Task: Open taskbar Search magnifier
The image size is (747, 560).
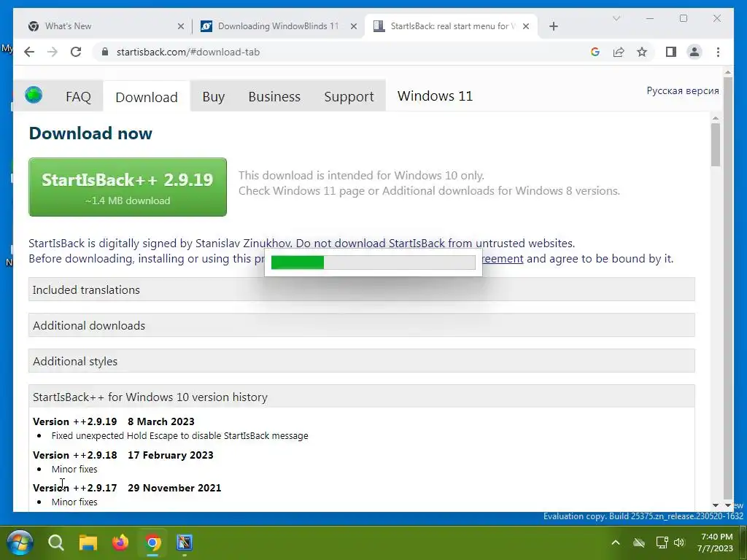Action: pos(55,542)
